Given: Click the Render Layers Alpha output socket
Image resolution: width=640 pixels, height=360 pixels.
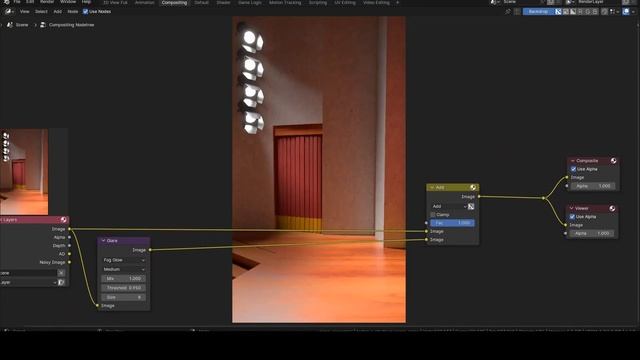Looking at the screenshot, I should click(69, 237).
